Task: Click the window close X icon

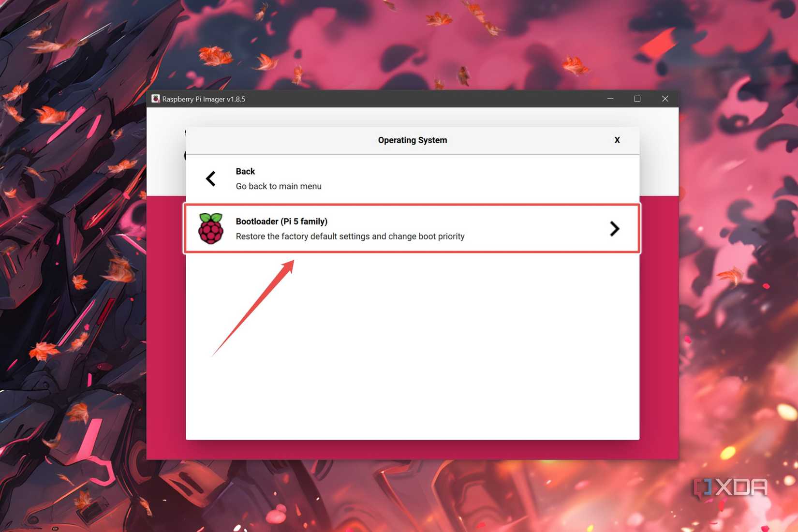Action: point(665,99)
